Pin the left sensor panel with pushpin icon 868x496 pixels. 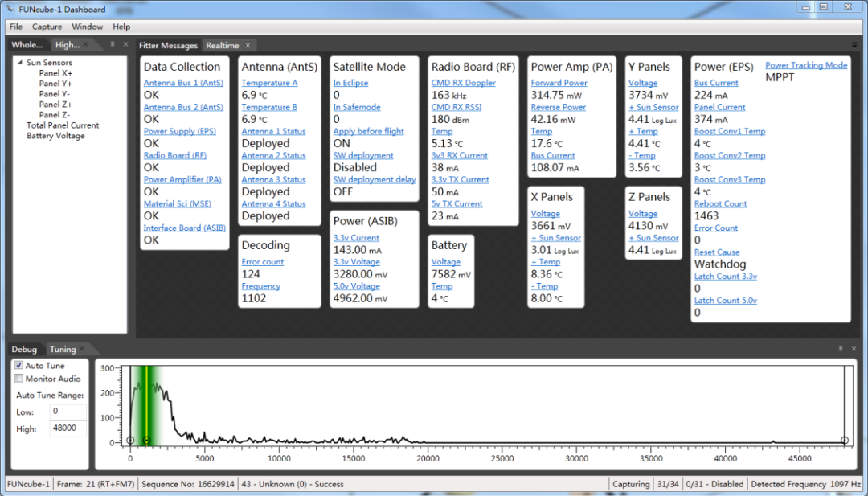click(113, 44)
